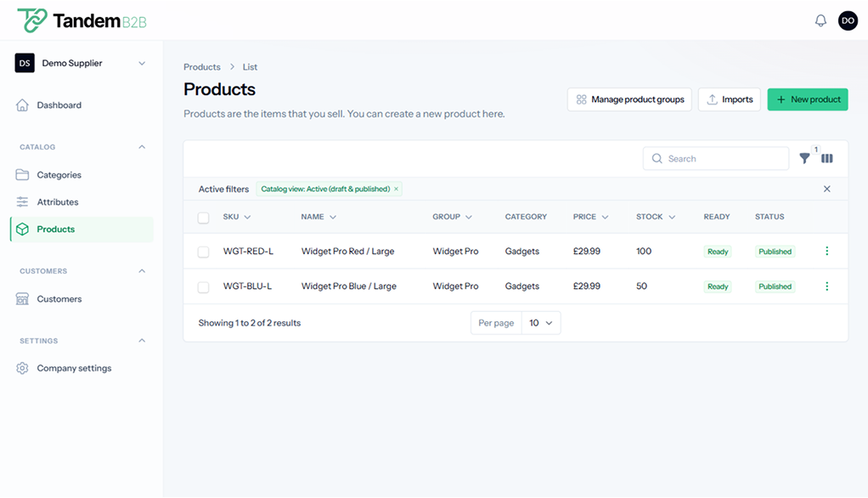Open the Per page 10 dropdown
Viewport: 868px width, 498px height.
pos(541,323)
